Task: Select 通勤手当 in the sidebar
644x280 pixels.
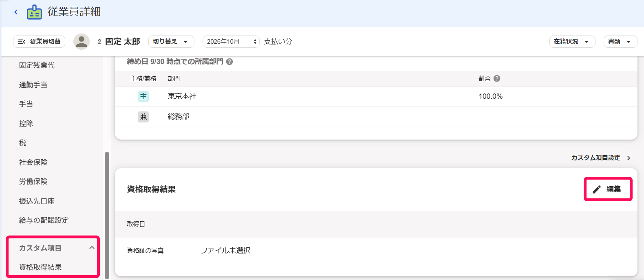Action: point(33,85)
